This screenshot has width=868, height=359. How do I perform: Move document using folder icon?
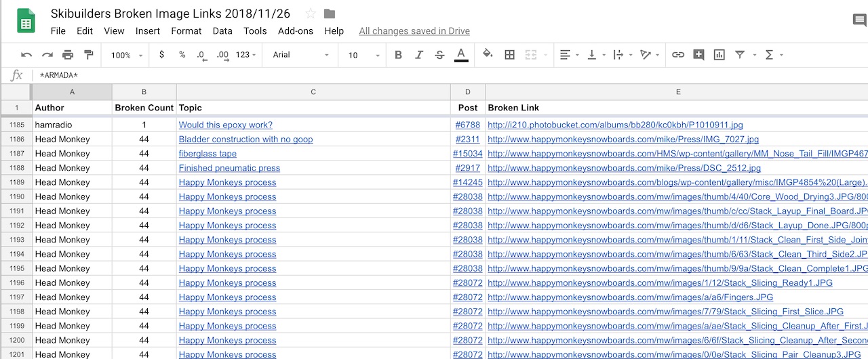click(x=330, y=14)
